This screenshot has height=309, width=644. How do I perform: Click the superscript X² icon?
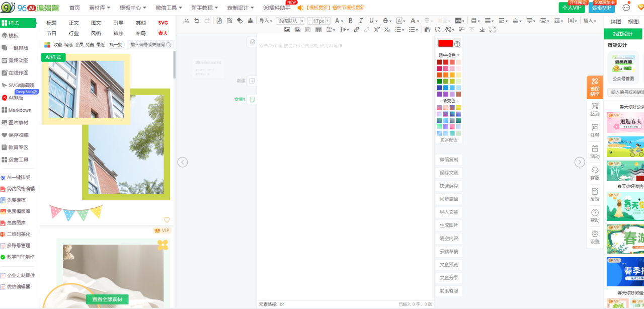[377, 30]
